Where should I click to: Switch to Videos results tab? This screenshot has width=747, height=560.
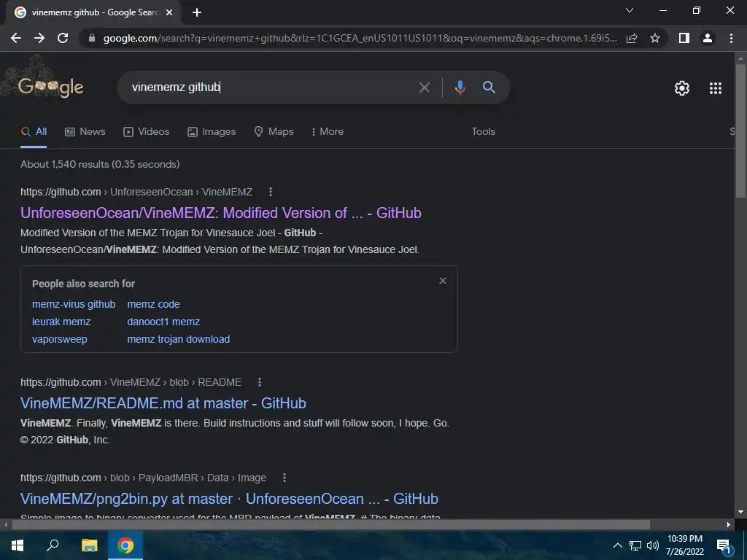[x=146, y=132]
